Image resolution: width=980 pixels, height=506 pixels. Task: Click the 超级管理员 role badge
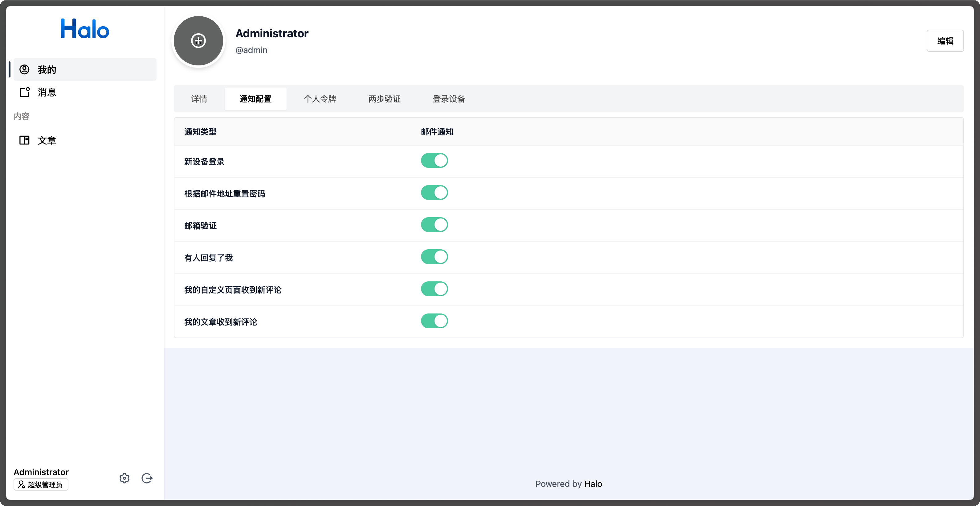pyautogui.click(x=41, y=485)
